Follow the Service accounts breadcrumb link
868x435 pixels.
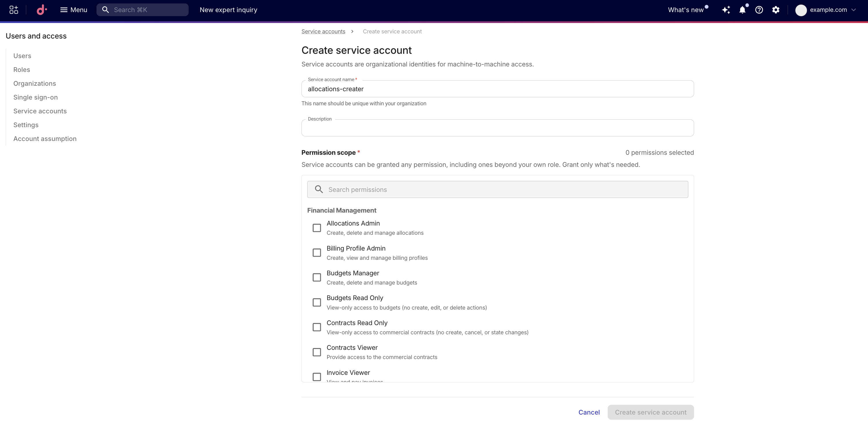323,31
